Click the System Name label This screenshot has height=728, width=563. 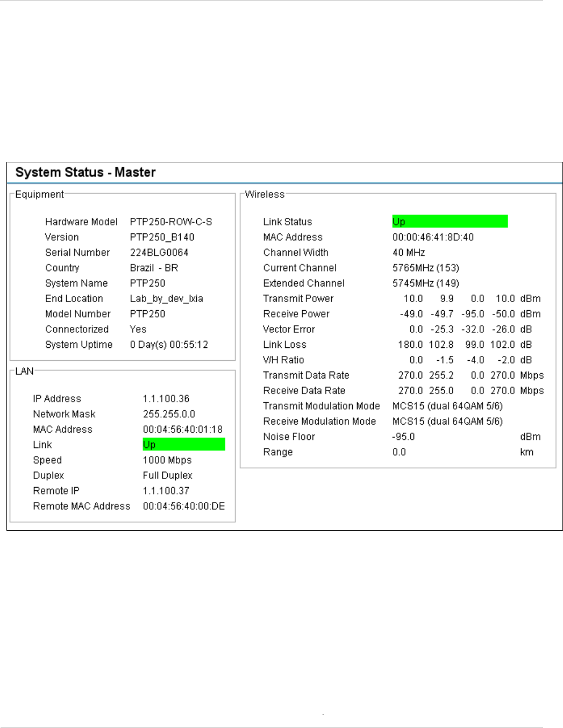[x=76, y=283]
